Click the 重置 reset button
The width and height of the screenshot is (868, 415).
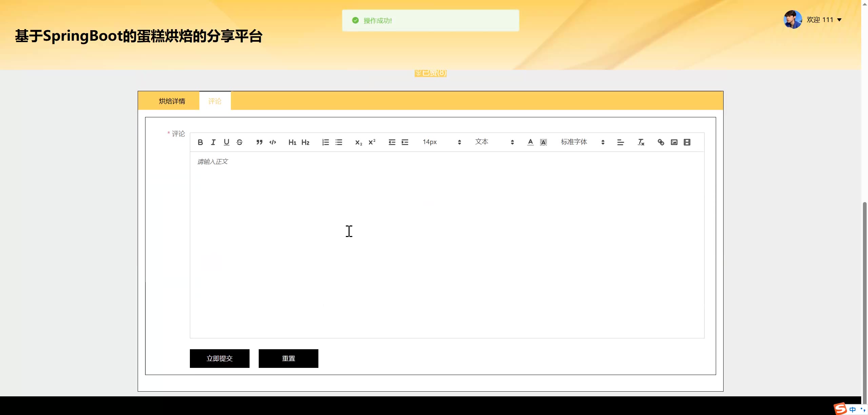point(289,358)
